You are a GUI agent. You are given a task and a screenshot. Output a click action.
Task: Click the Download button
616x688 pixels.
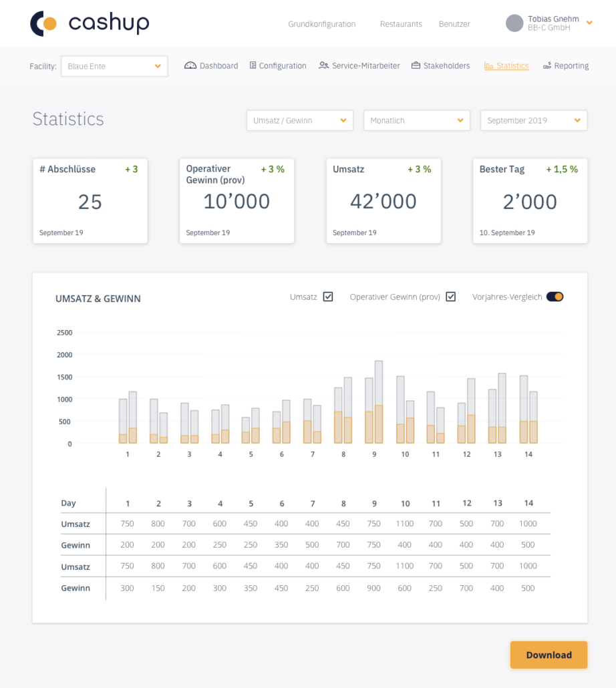pos(549,655)
